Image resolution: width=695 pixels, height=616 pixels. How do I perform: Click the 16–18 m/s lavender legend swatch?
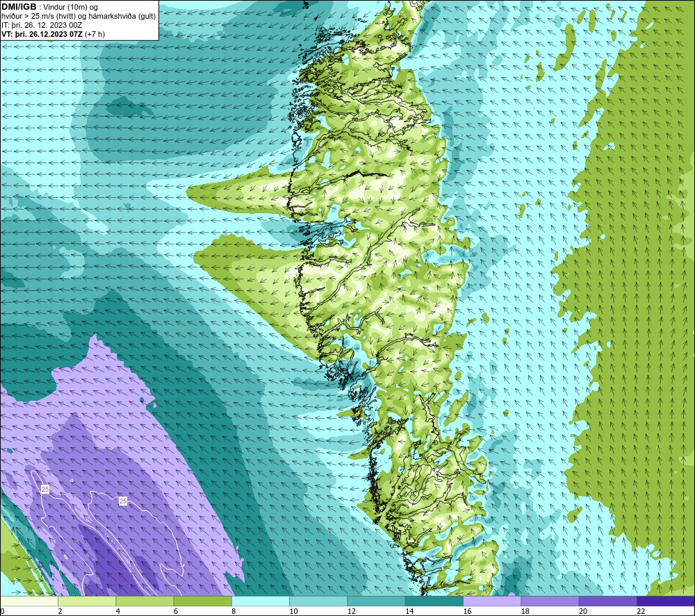[x=492, y=601]
